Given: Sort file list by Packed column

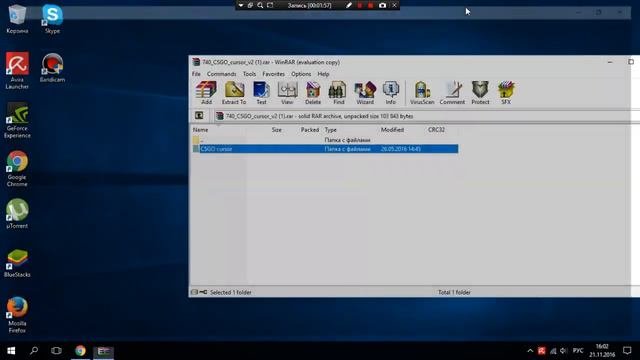Looking at the screenshot, I should tap(310, 130).
